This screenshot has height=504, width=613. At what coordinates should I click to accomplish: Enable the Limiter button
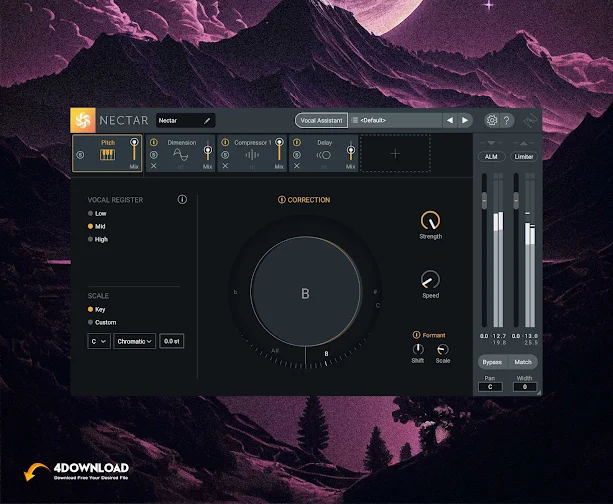coord(523,157)
